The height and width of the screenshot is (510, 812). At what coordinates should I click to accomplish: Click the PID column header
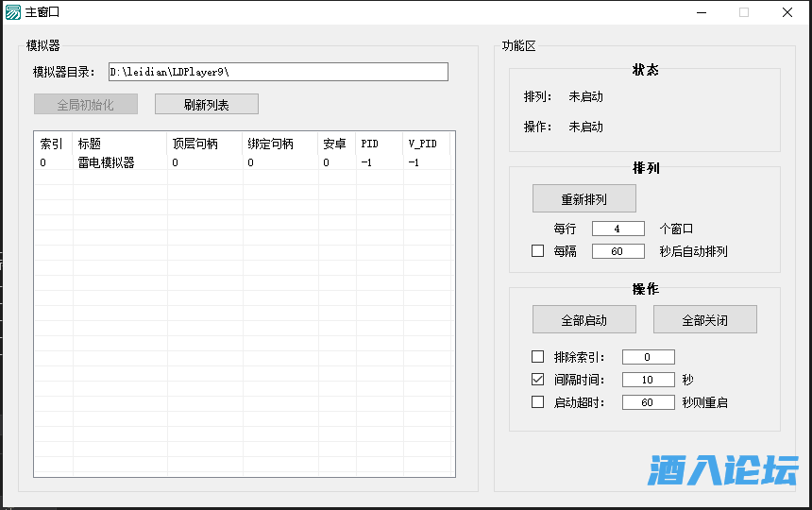coord(369,144)
